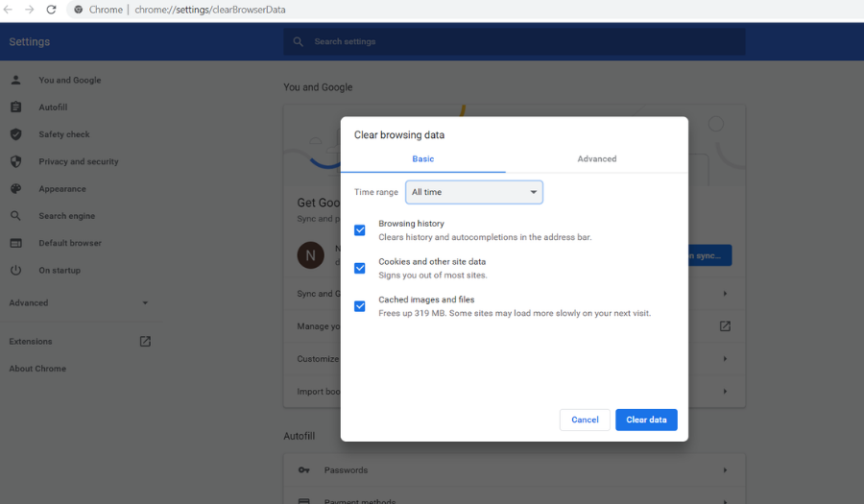Open Privacy and security in sidebar

click(79, 161)
